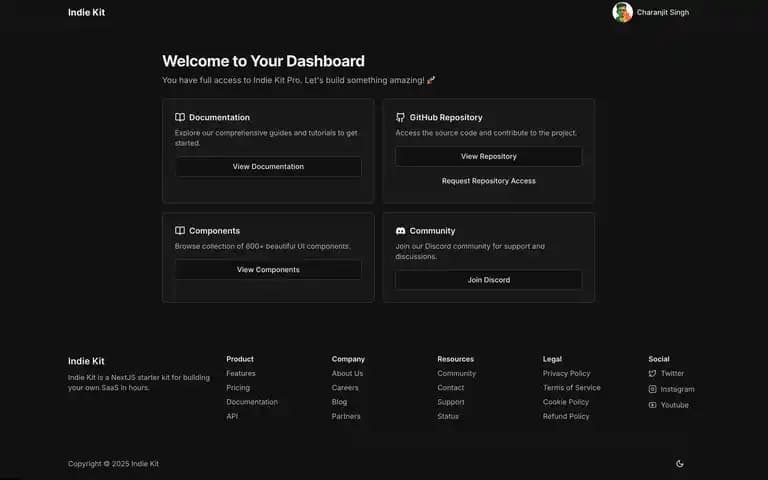Open Blog link under Company

click(x=339, y=402)
